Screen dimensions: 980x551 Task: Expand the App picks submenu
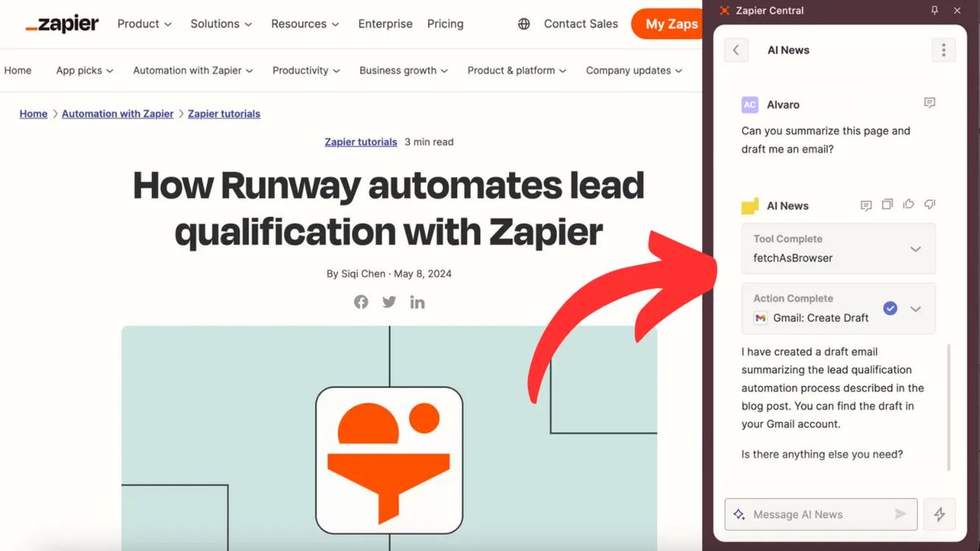(x=85, y=70)
